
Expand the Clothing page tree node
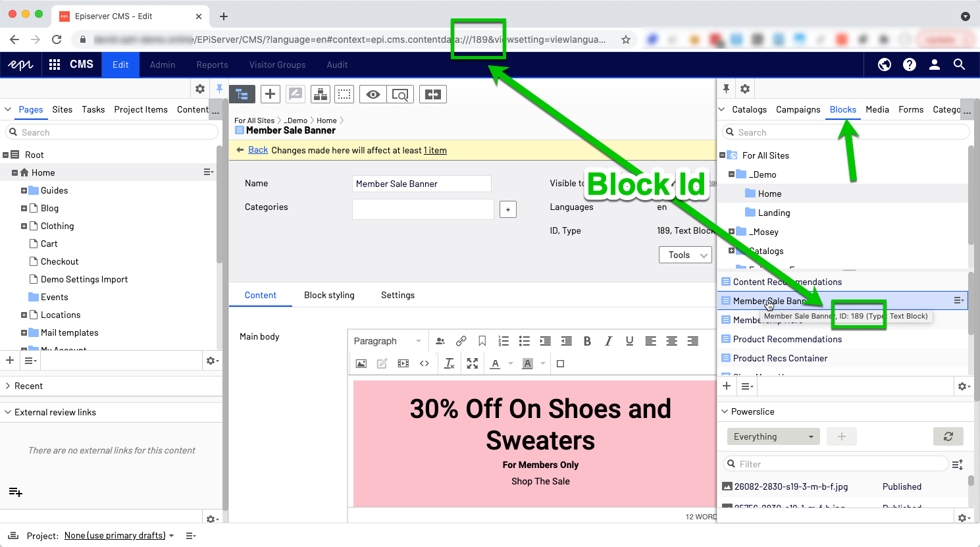point(24,226)
